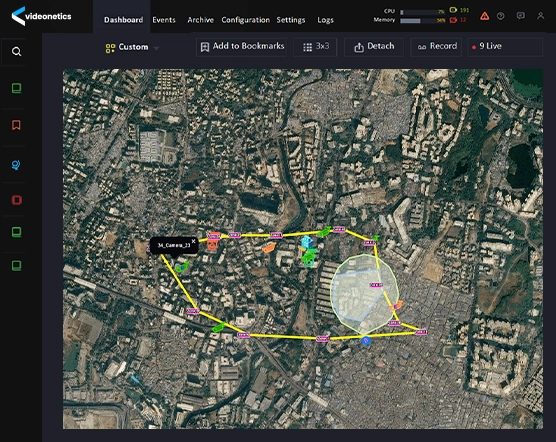
Task: Open the user profile icon
Action: coord(540,16)
